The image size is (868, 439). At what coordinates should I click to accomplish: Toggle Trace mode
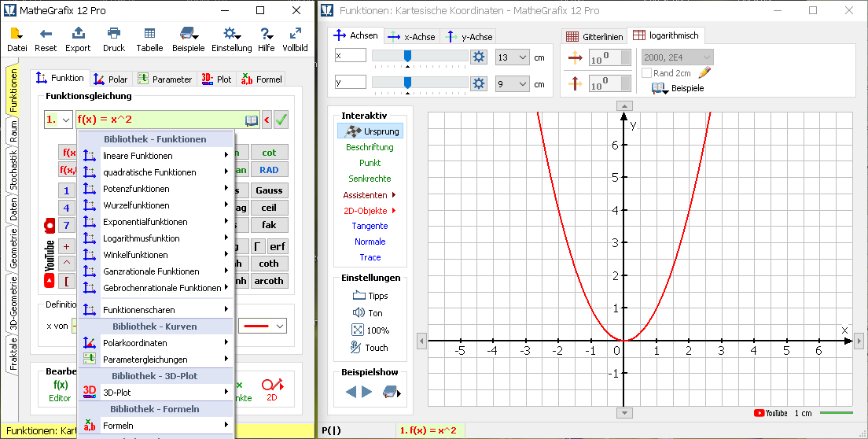point(370,257)
